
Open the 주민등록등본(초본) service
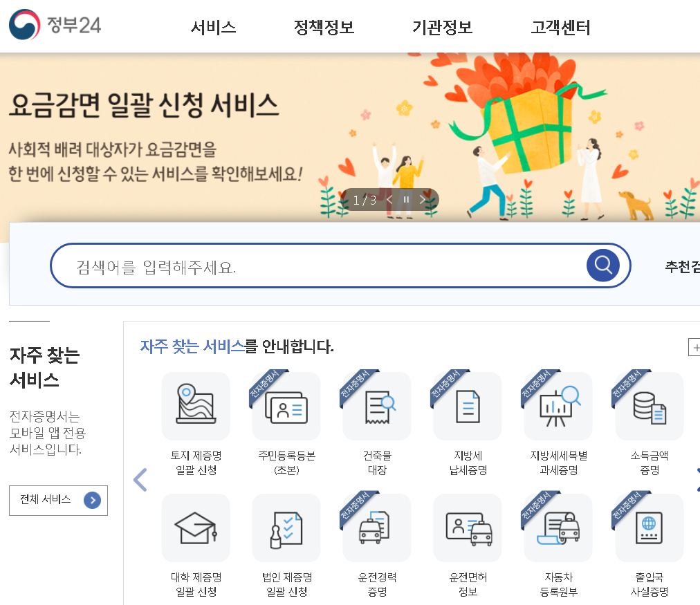(x=286, y=406)
